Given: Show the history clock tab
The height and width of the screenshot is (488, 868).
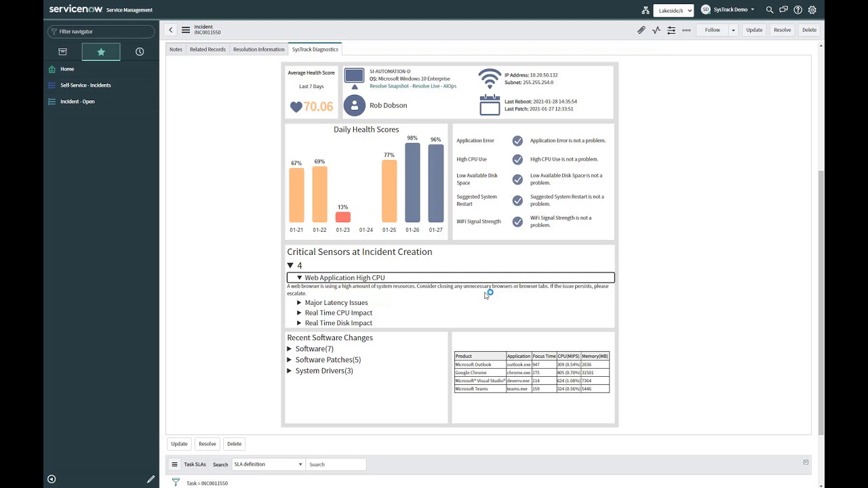Looking at the screenshot, I should (x=140, y=52).
